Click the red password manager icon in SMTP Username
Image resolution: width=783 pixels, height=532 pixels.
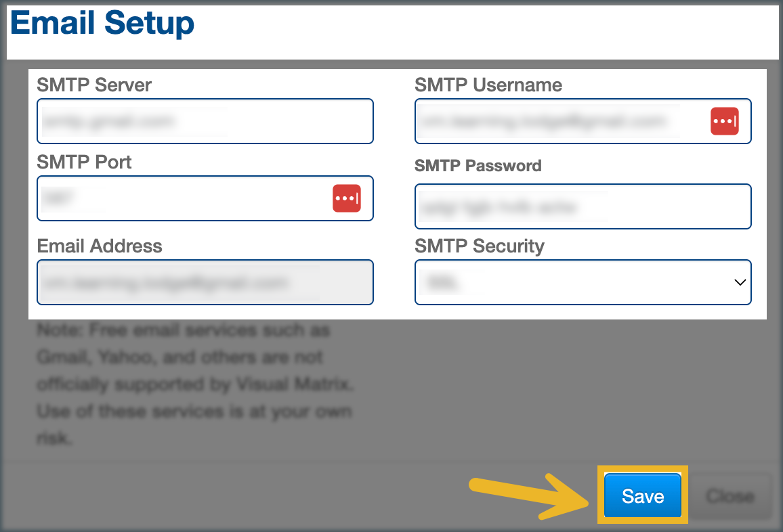point(724,121)
